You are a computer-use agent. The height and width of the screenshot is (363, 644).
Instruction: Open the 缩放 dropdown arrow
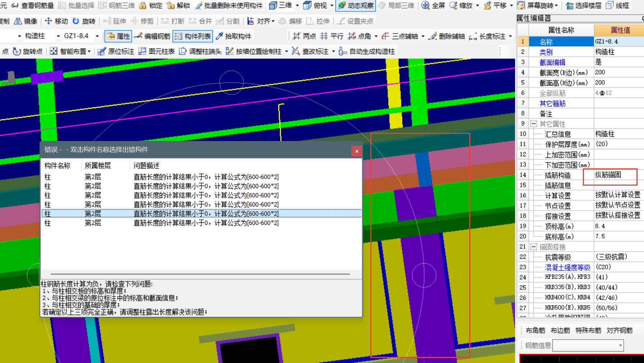coord(478,5)
